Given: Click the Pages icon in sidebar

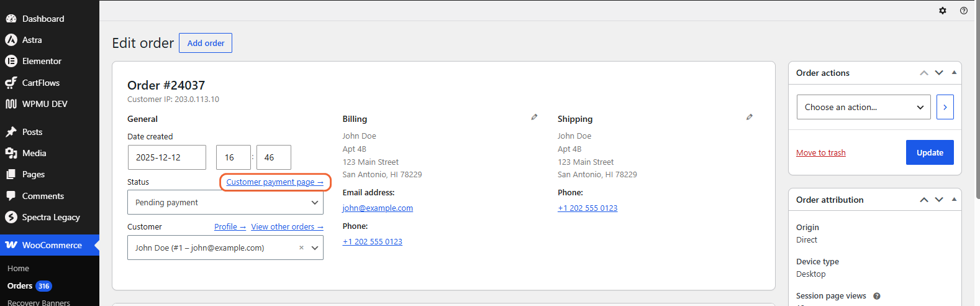Looking at the screenshot, I should 11,175.
